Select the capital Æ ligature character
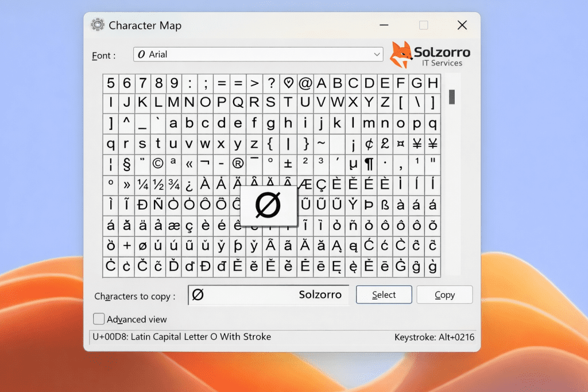This screenshot has width=588, height=392. coord(305,185)
